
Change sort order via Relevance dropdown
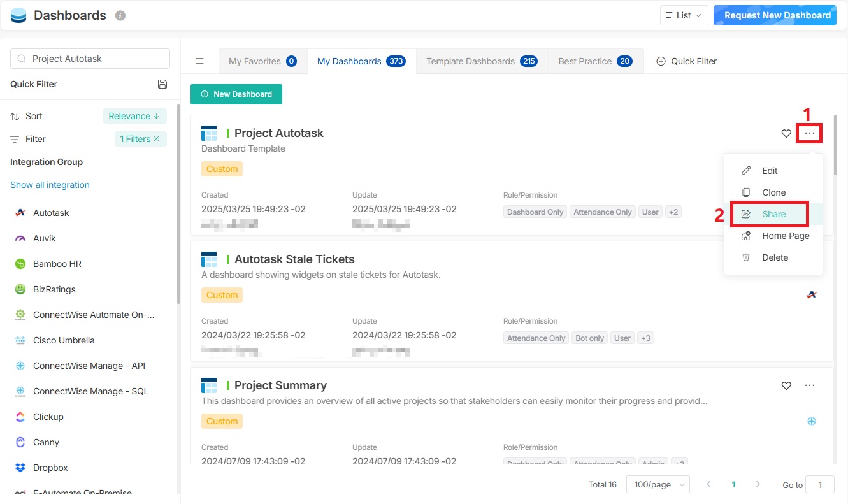(134, 116)
